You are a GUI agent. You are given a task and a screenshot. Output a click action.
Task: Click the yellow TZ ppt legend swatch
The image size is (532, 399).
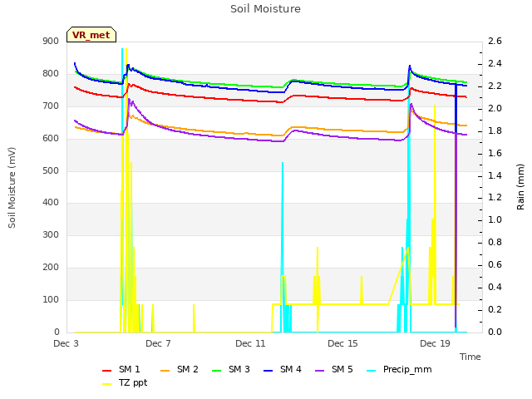point(107,384)
